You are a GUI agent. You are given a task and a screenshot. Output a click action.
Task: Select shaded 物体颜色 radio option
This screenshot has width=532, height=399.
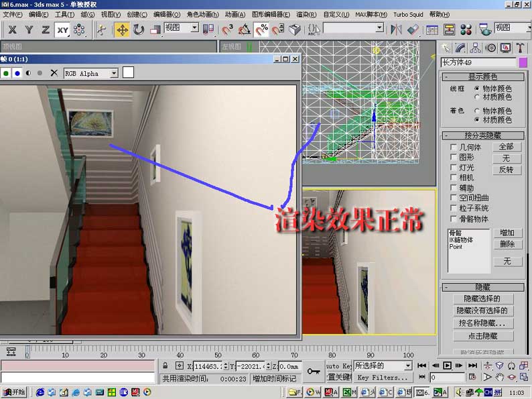click(476, 111)
